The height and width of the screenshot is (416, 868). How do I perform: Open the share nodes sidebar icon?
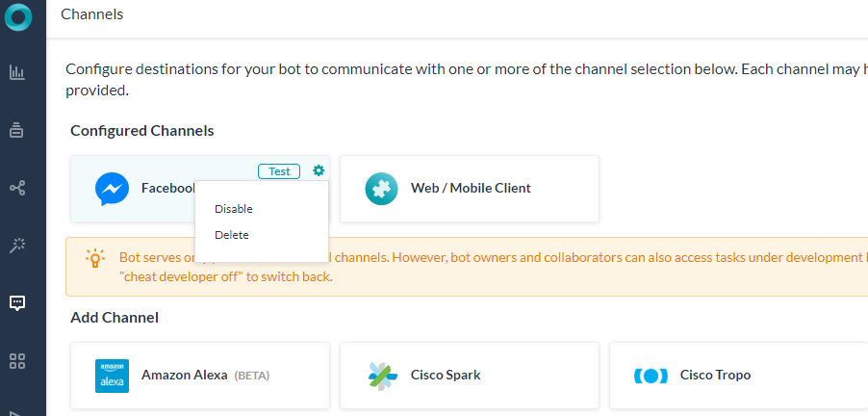[x=17, y=188]
